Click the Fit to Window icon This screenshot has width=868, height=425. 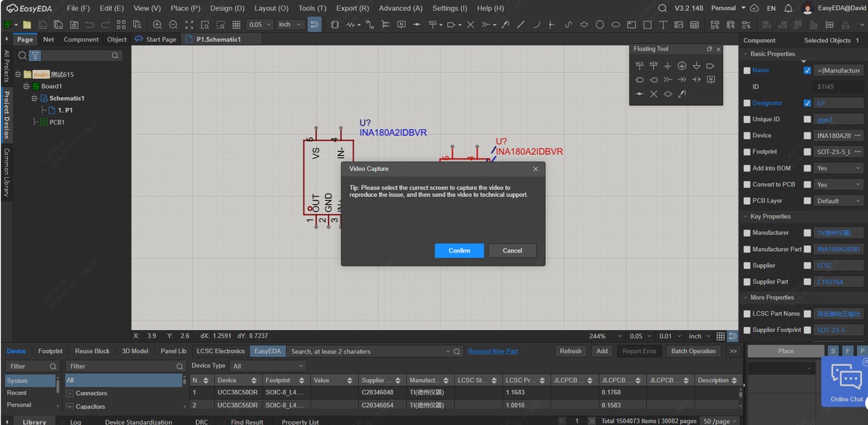[x=189, y=24]
